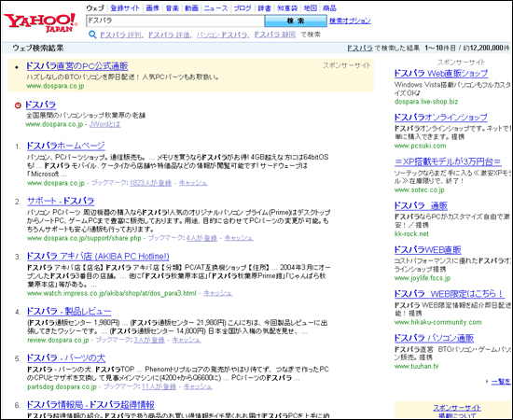Open the 検索オプション link
Viewport: 513px width, 420px height.
pyautogui.click(x=350, y=21)
